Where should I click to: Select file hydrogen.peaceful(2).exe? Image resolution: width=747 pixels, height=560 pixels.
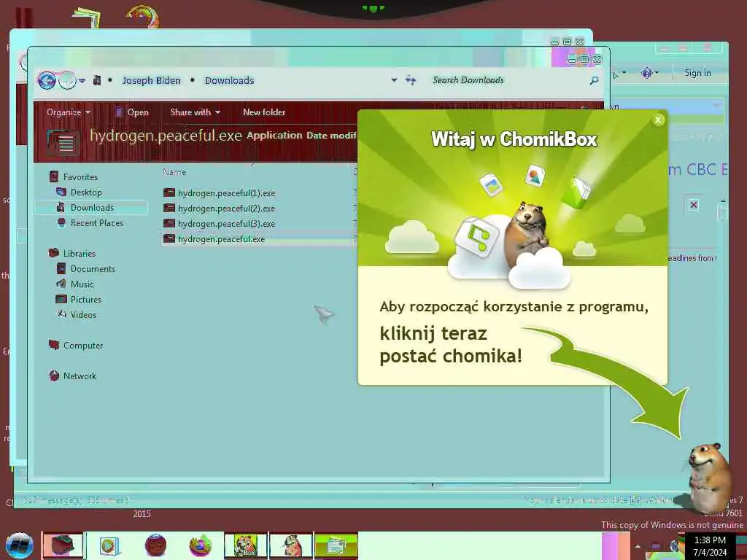coord(219,208)
